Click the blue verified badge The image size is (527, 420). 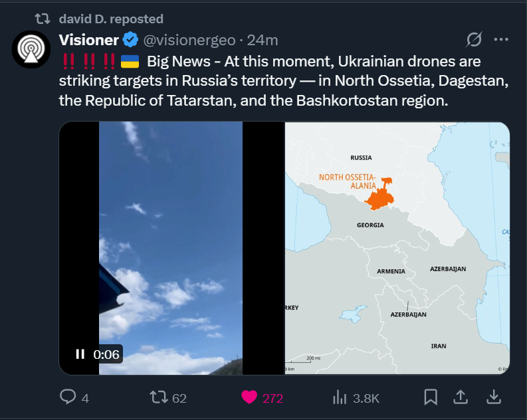[x=130, y=40]
